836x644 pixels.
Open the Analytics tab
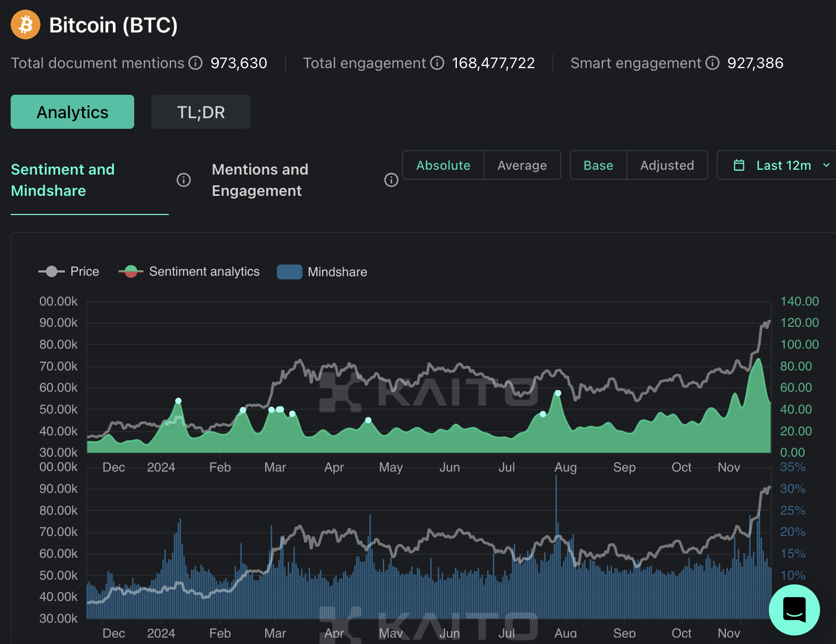click(72, 112)
